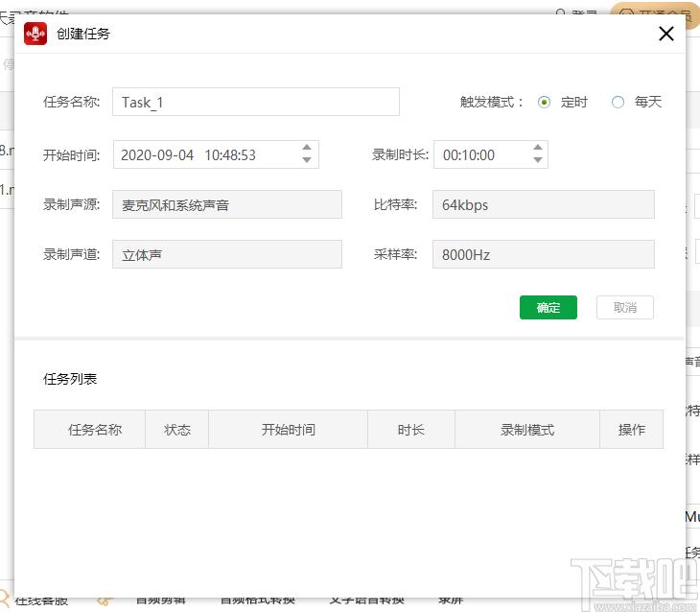Click the 触发模式 label
The width and height of the screenshot is (700, 612).
click(491, 103)
